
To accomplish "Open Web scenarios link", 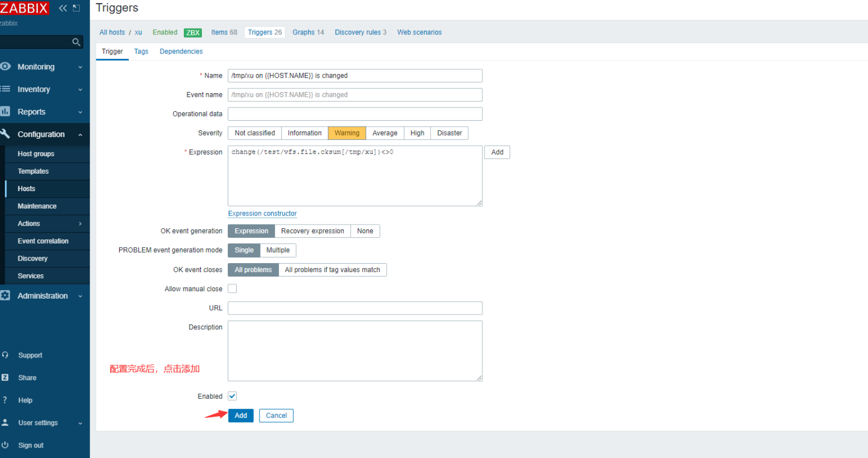I will (x=419, y=32).
